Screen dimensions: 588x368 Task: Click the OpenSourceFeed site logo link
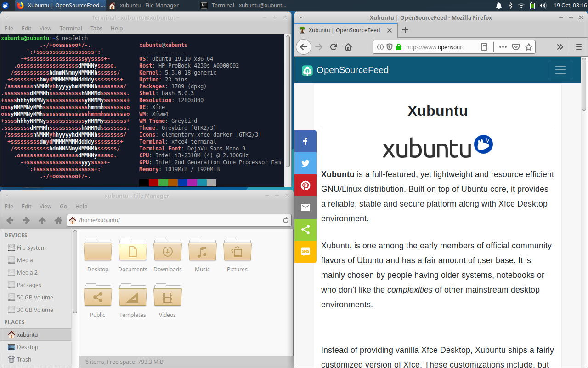tap(345, 70)
